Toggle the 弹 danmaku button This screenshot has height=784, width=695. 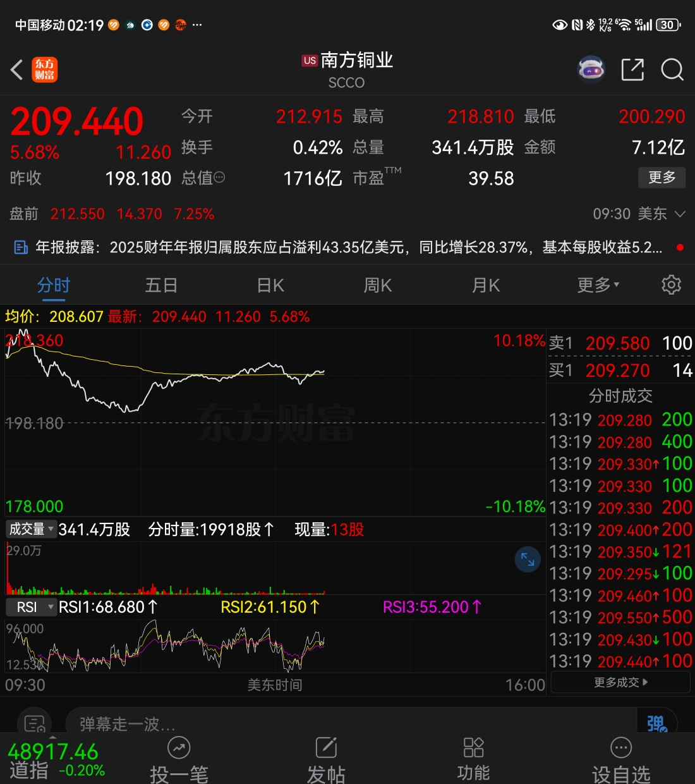656,723
